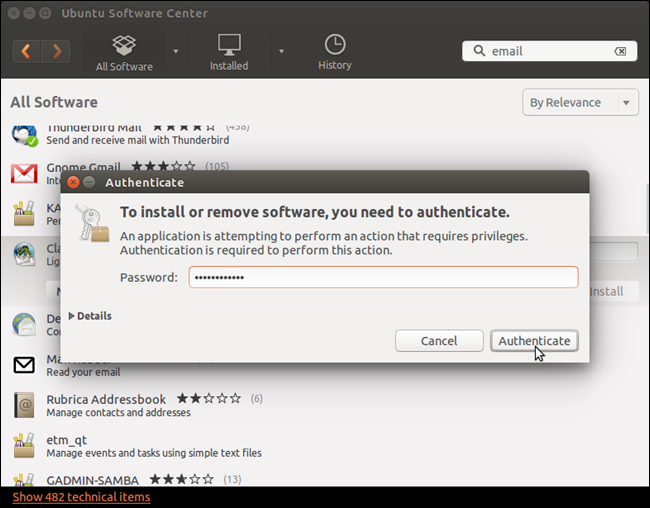Select the etm_qt entry title

(x=67, y=440)
